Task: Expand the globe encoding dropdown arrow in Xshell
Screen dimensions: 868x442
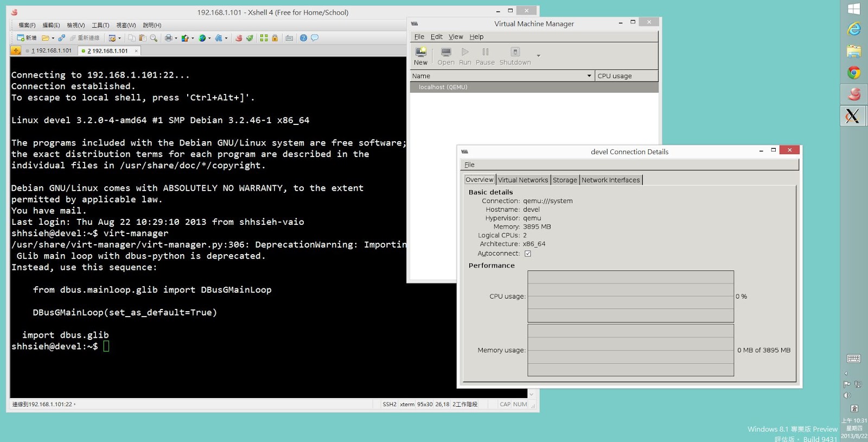Action: pyautogui.click(x=209, y=39)
